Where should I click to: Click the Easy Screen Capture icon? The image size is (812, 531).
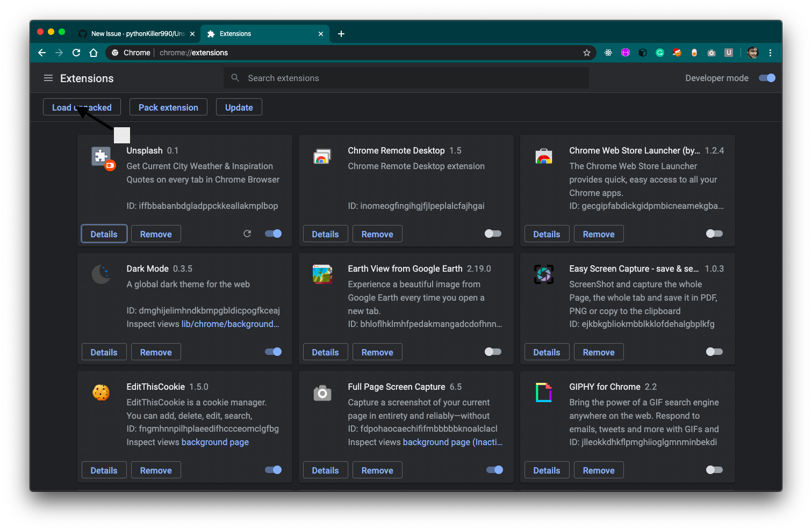pyautogui.click(x=544, y=274)
